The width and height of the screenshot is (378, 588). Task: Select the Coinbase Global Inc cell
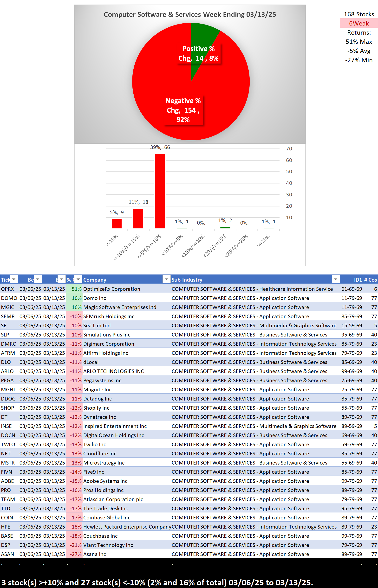tap(127, 517)
